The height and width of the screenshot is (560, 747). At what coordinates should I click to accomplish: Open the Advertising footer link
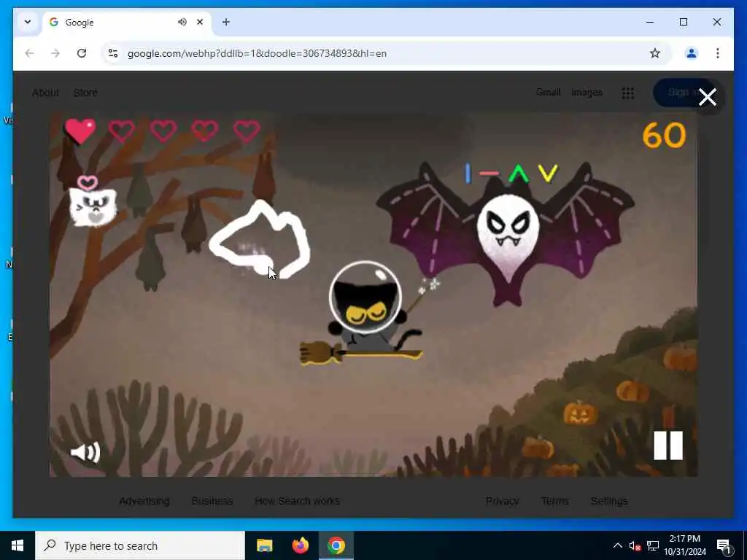(144, 501)
